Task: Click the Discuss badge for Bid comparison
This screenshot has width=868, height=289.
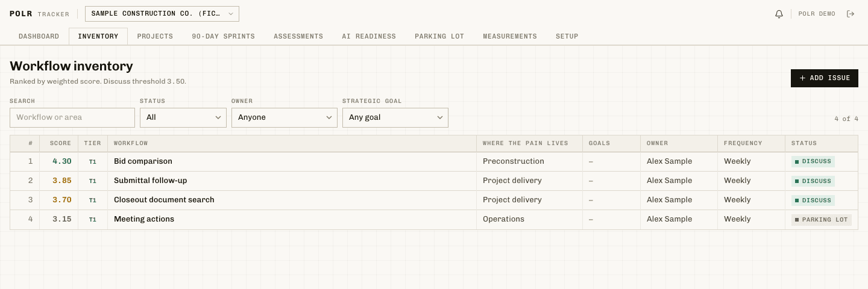Action: pos(813,161)
